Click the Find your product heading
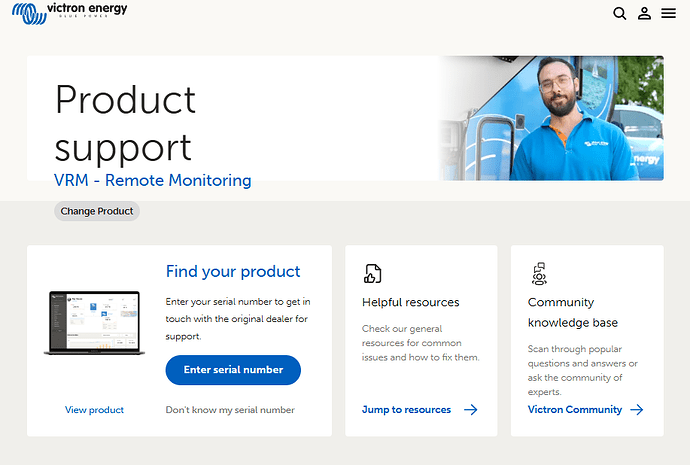This screenshot has height=465, width=690. [233, 271]
